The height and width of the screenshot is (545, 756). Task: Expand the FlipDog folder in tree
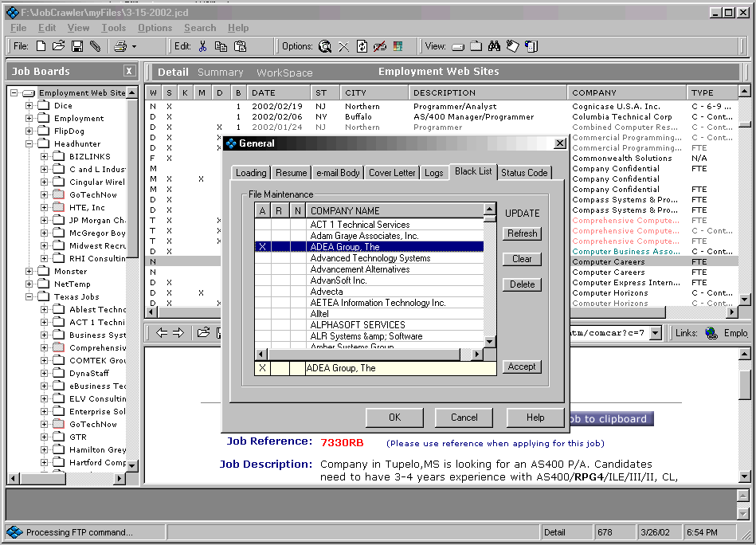point(29,131)
